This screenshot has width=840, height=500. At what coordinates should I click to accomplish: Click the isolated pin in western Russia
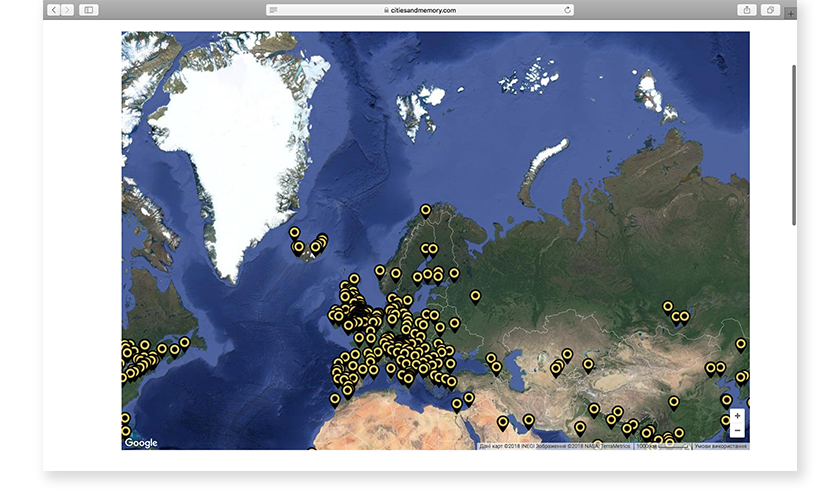click(x=475, y=296)
